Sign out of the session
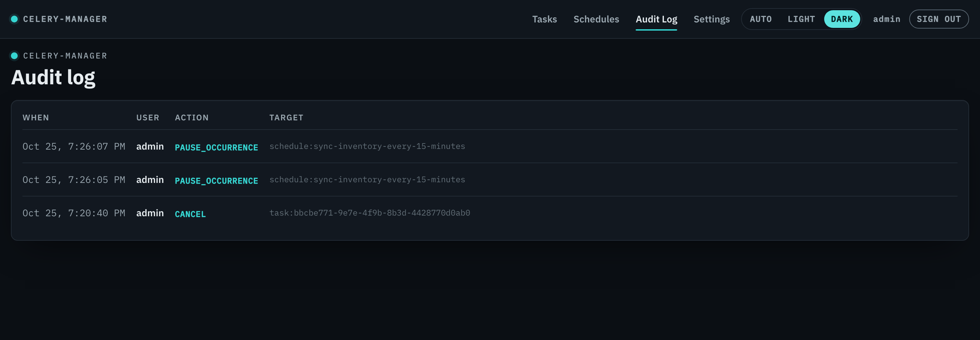 point(938,19)
